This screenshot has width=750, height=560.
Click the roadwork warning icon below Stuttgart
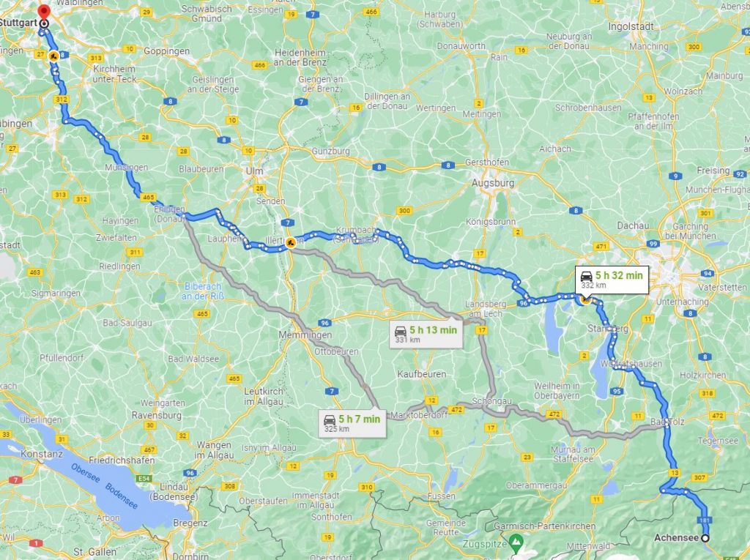coord(53,56)
